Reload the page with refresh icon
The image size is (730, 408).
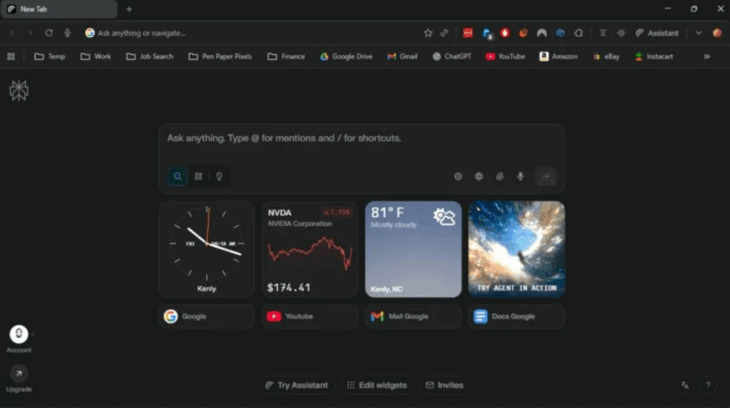pos(48,33)
